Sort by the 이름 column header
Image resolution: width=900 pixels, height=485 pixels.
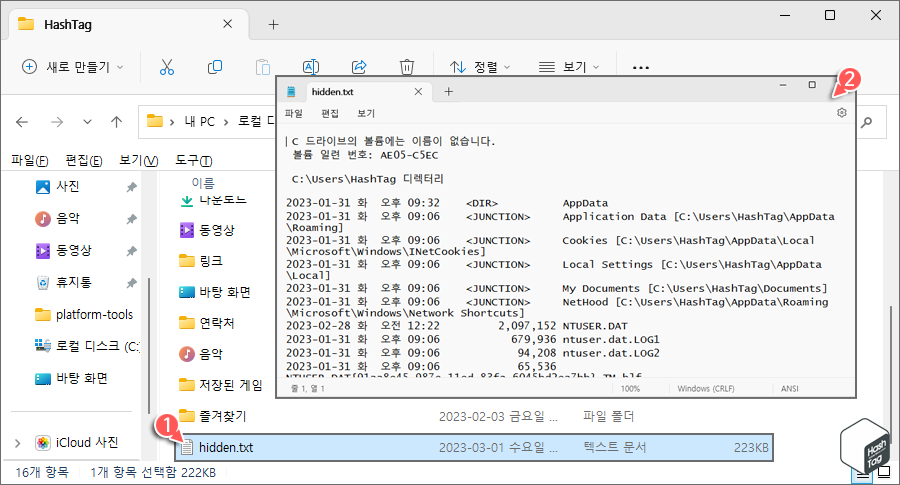[x=203, y=183]
